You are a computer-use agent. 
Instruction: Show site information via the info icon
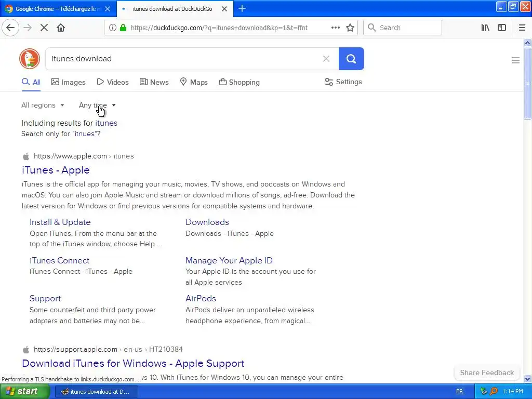coord(112,28)
